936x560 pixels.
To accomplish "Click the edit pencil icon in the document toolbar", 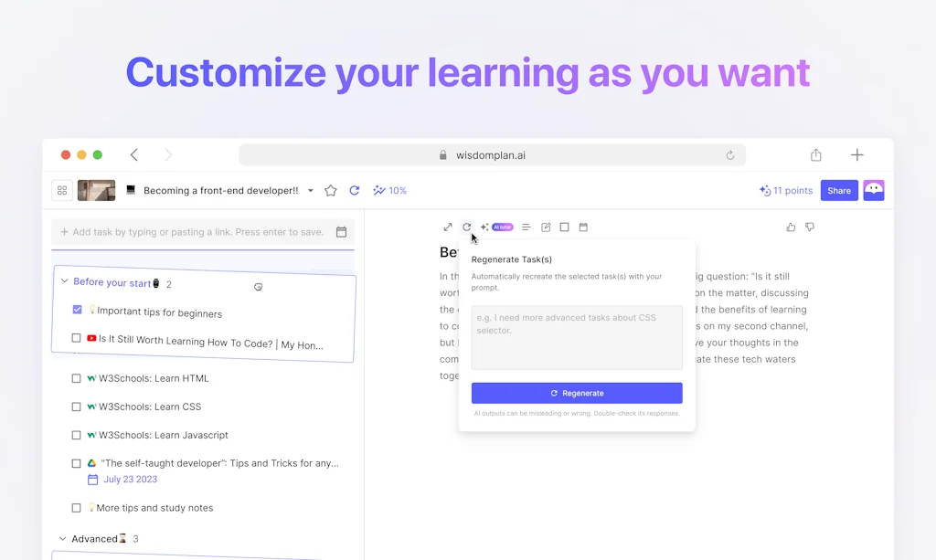I will [x=546, y=227].
